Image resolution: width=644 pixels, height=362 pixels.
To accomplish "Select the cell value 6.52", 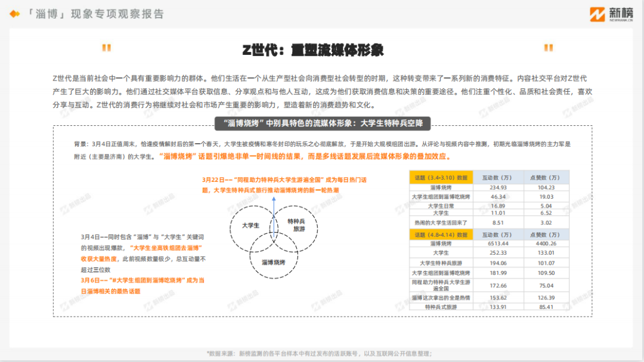I will (546, 213).
